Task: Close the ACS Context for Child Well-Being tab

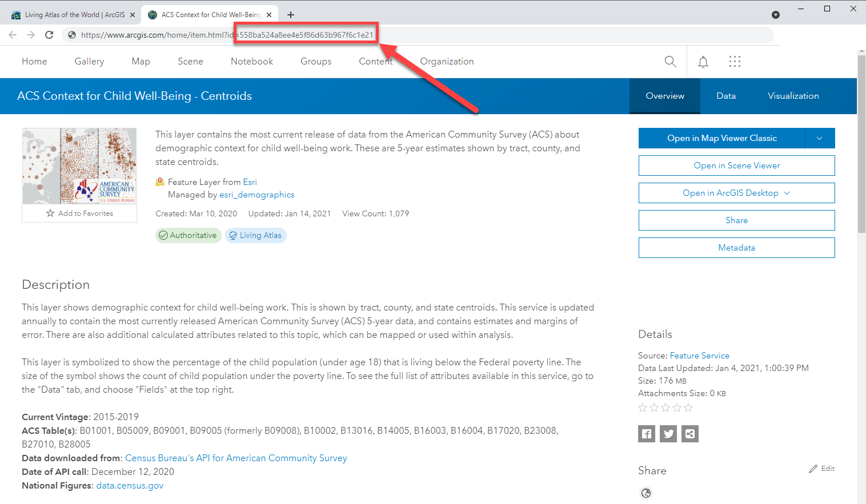Action: [269, 15]
